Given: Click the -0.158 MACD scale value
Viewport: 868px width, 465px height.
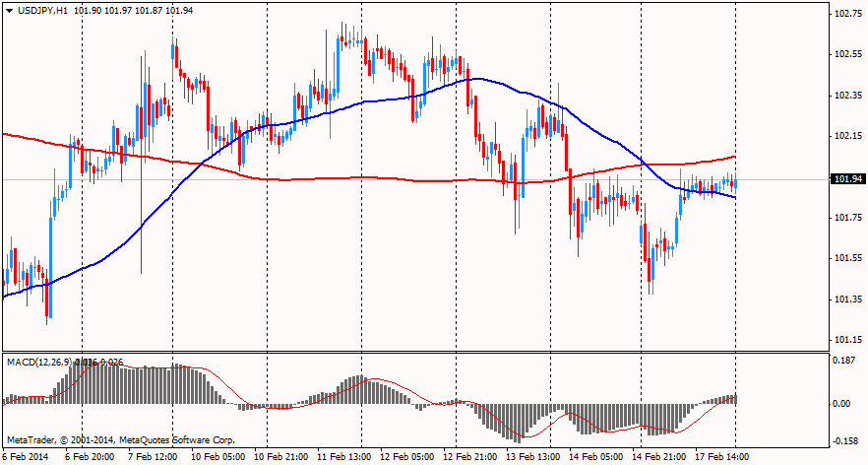Looking at the screenshot, I should [842, 440].
